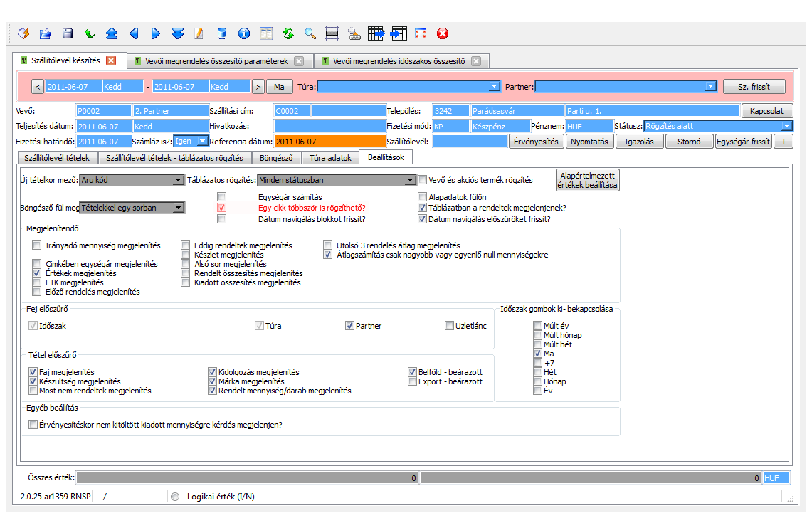The height and width of the screenshot is (518, 812).
Task: Enable Múlt hét period button checkbox
Action: pyautogui.click(x=537, y=344)
